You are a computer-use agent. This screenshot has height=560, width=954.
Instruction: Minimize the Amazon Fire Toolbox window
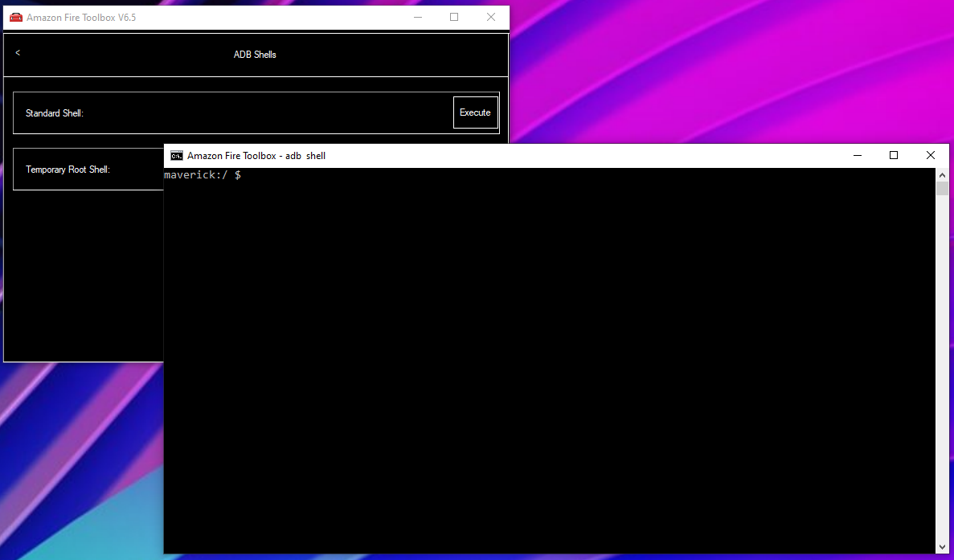point(417,17)
